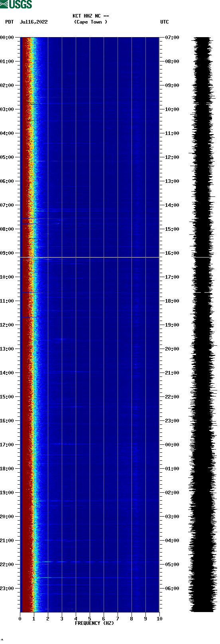The image size is (220, 644).
Task: Click the 09:00 PDT time label
Action: (7, 253)
